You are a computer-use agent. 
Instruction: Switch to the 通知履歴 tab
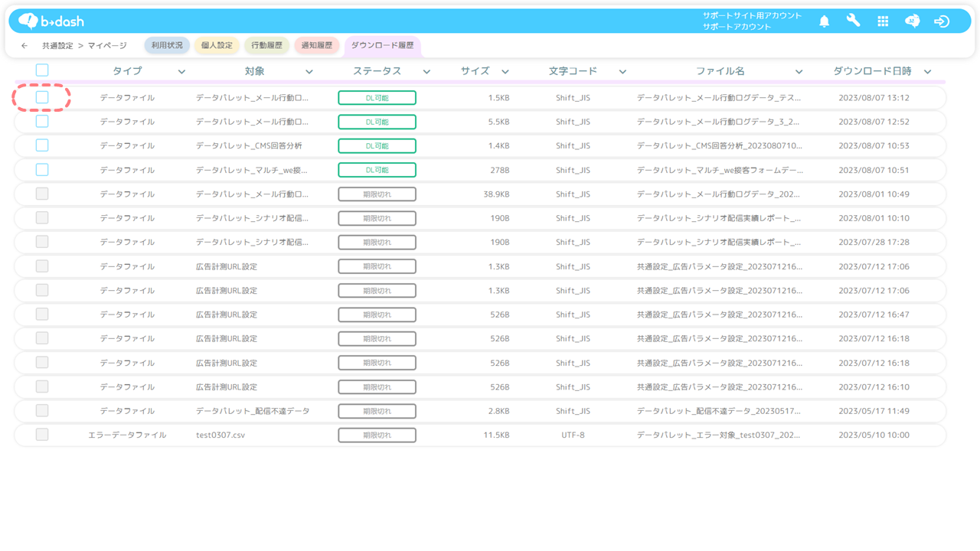(316, 46)
